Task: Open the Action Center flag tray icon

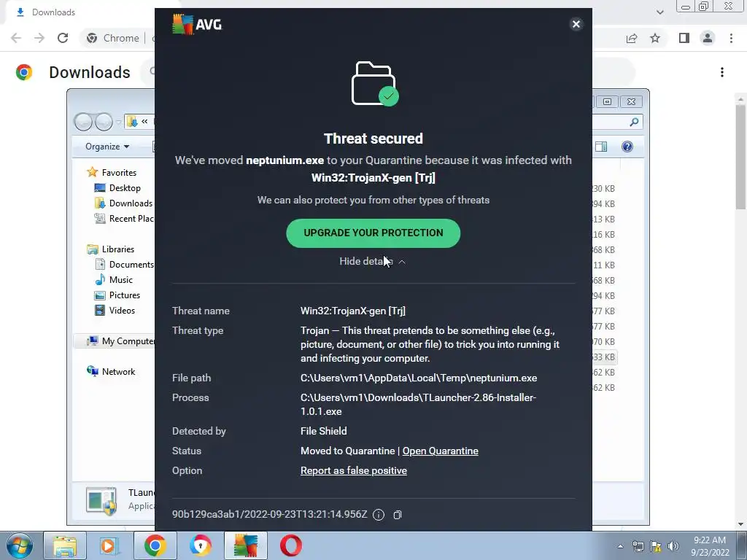Action: tap(656, 546)
